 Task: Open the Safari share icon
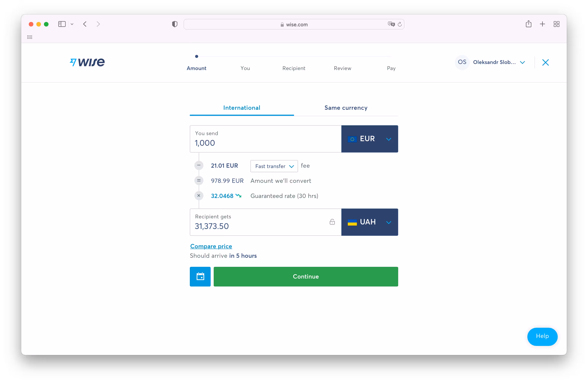[x=529, y=24]
